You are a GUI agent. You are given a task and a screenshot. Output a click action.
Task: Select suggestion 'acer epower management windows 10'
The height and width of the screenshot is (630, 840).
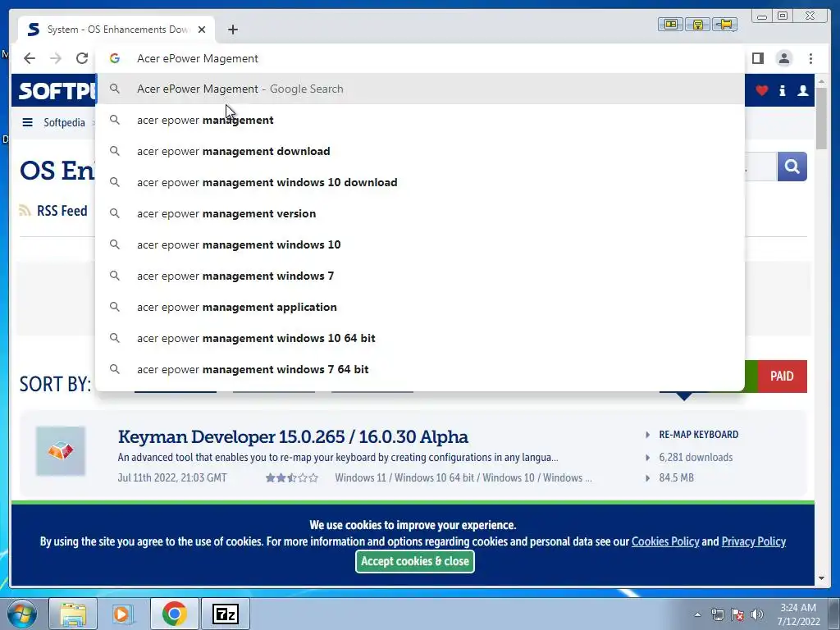tap(420, 244)
